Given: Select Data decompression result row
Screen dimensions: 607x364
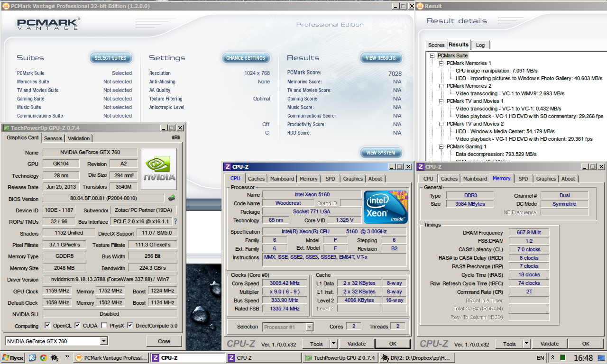Looking at the screenshot, I should [496, 154].
